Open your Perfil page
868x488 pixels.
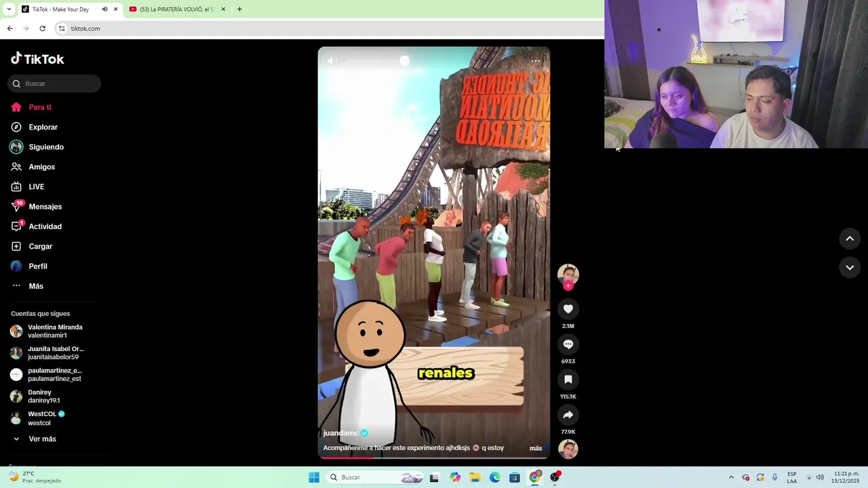[29, 266]
